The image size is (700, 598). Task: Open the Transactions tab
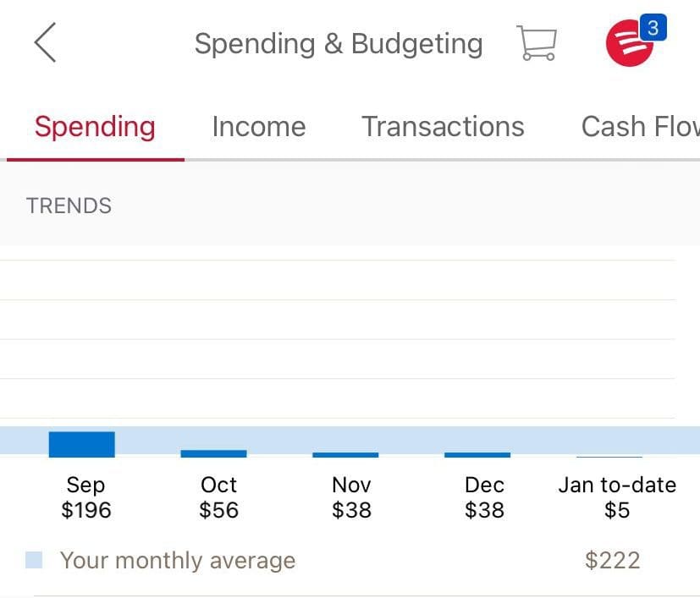point(443,126)
